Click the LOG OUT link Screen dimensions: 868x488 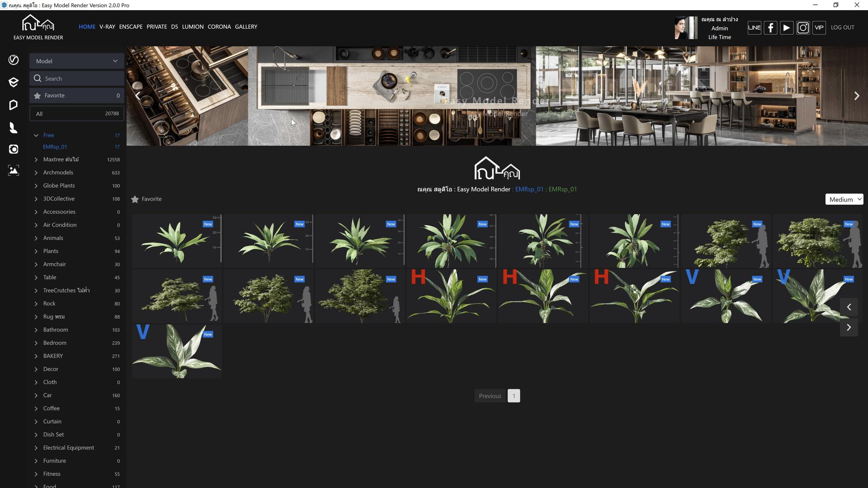click(x=843, y=28)
